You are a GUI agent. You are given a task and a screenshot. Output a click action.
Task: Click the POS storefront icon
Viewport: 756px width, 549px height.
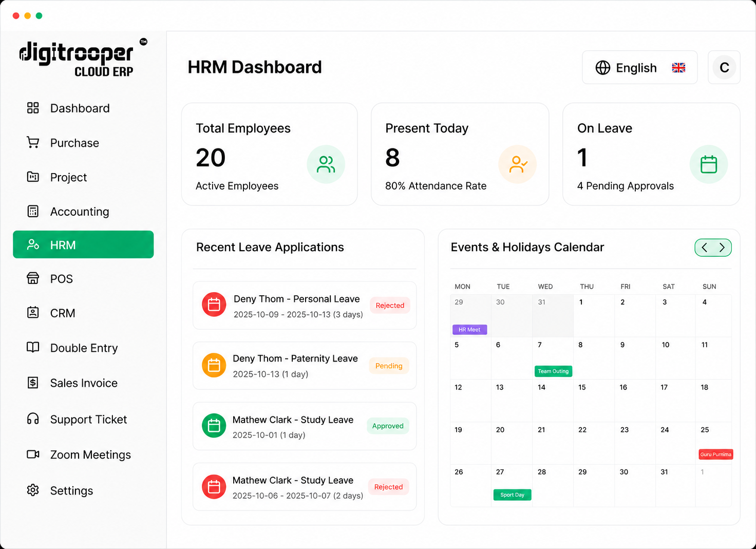click(x=33, y=278)
